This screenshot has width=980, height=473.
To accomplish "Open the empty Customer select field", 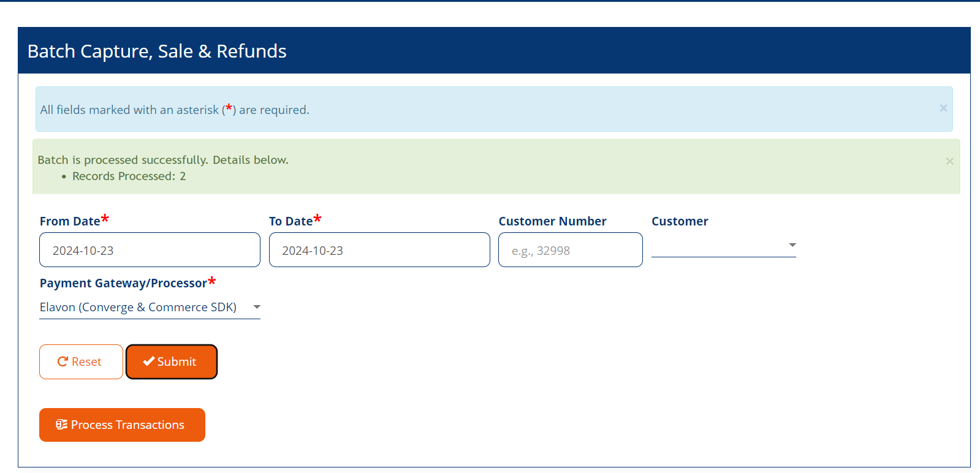I will 717,246.
